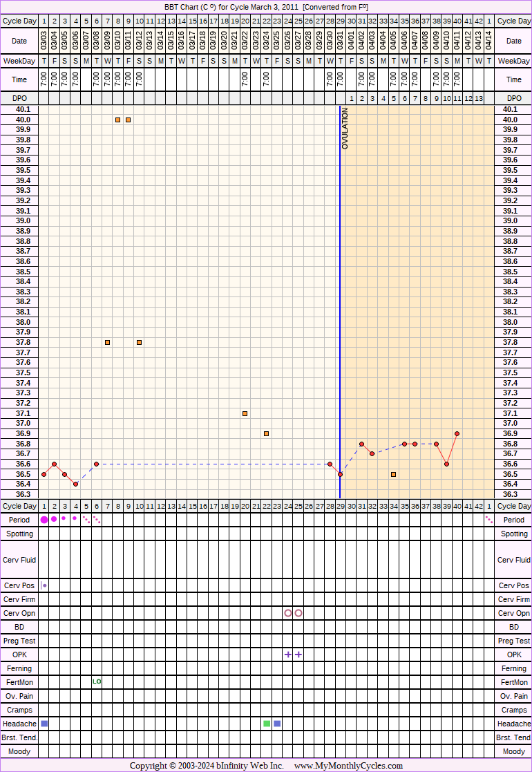Select the right-side Preg Test row label
Image resolution: width=532 pixels, height=772 pixels.
[x=513, y=641]
